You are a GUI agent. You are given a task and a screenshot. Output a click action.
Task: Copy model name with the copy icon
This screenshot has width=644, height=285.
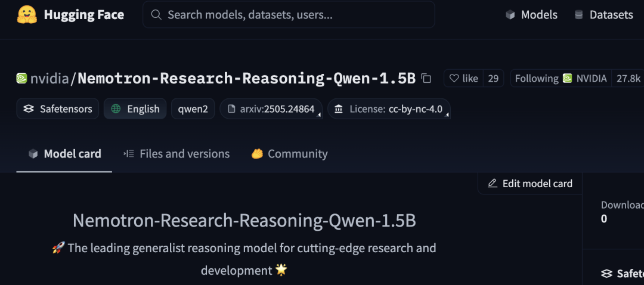point(426,79)
